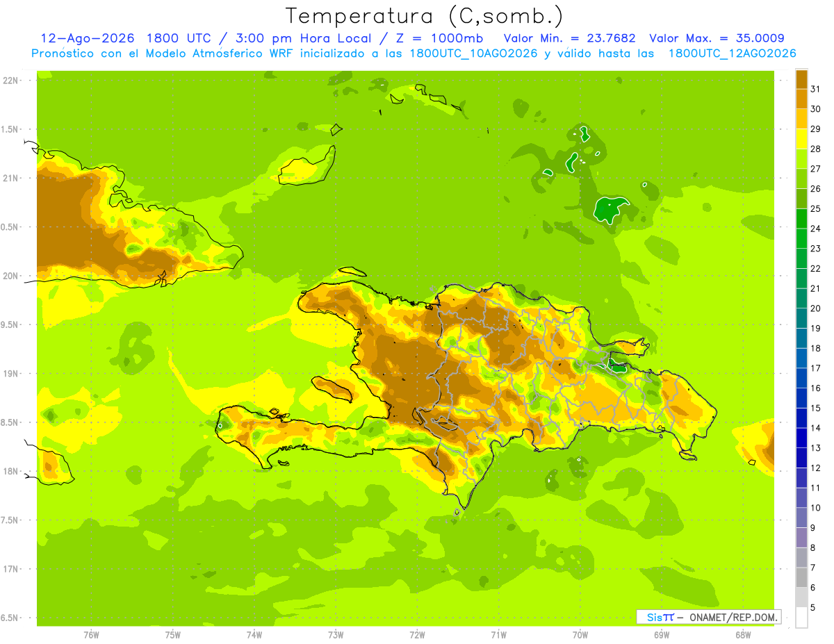Click the "20N" latitude label

point(10,276)
